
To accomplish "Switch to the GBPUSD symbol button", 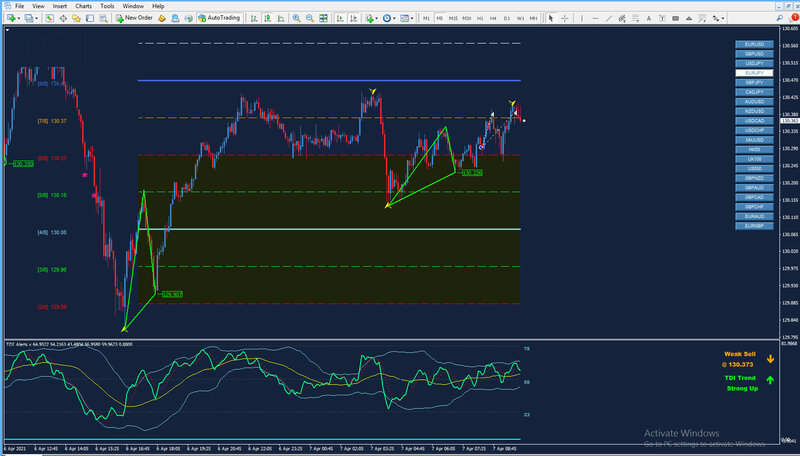I will pyautogui.click(x=754, y=54).
